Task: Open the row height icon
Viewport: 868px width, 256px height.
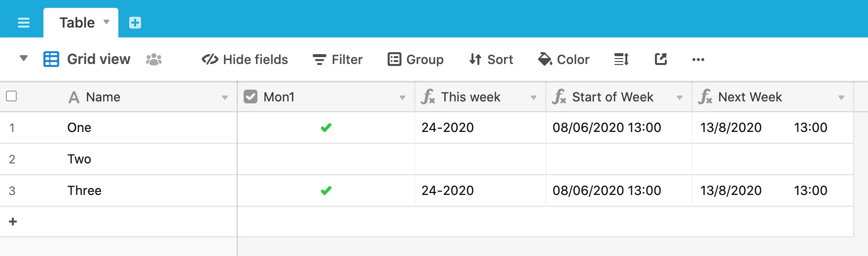Action: (621, 60)
